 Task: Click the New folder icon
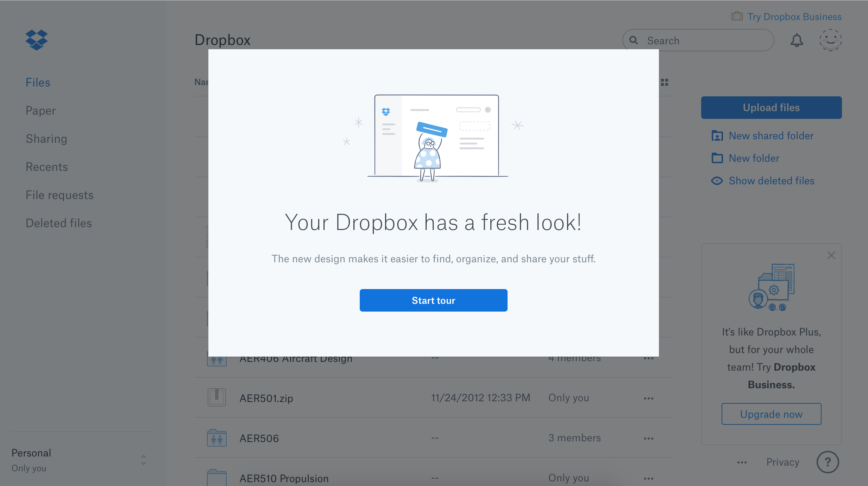(x=717, y=158)
